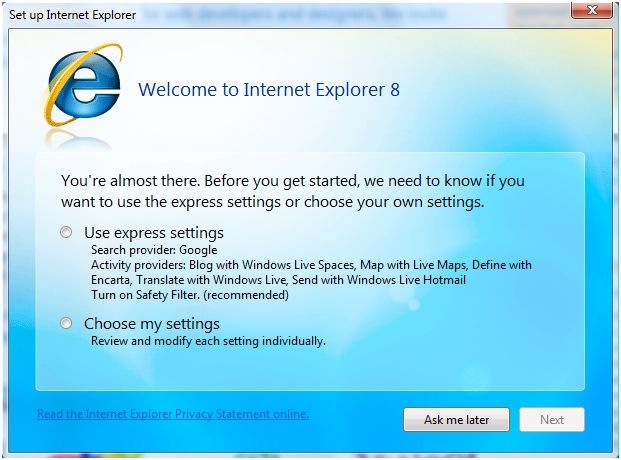Click the Ask me later button
The width and height of the screenshot is (621, 460).
coord(456,420)
